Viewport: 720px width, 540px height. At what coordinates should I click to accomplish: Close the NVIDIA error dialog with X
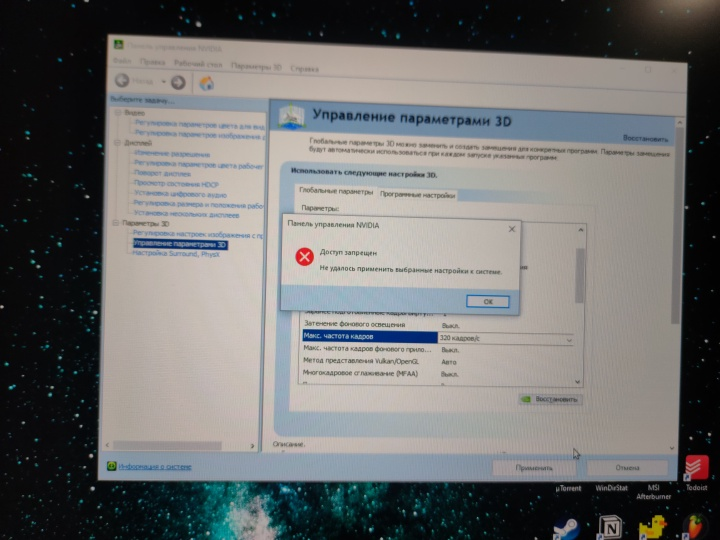[x=512, y=229]
